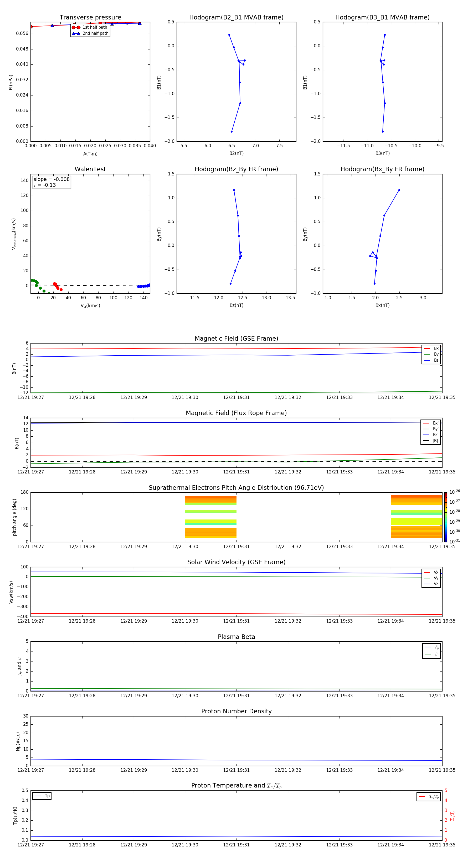Click the 'WalenTest' plot title
The width and height of the screenshot is (473, 868).
(90, 169)
